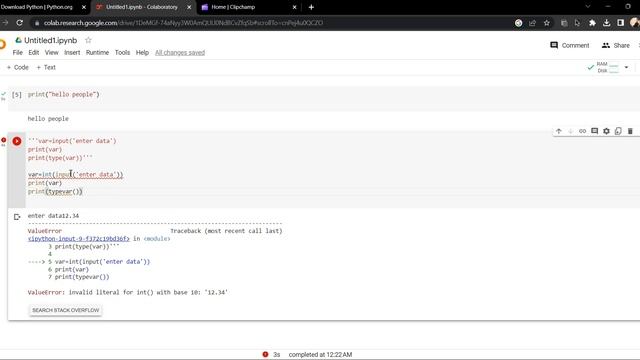Open the Edit menu
The height and width of the screenshot is (360, 640).
33,52
